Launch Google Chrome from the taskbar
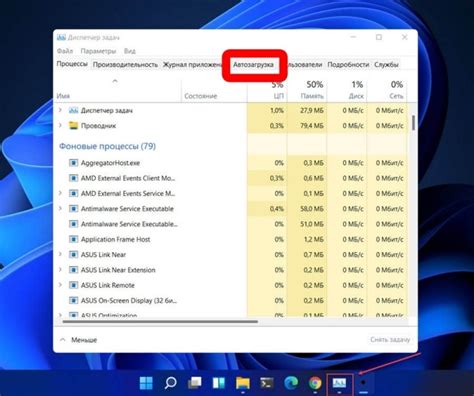 pyautogui.click(x=315, y=383)
